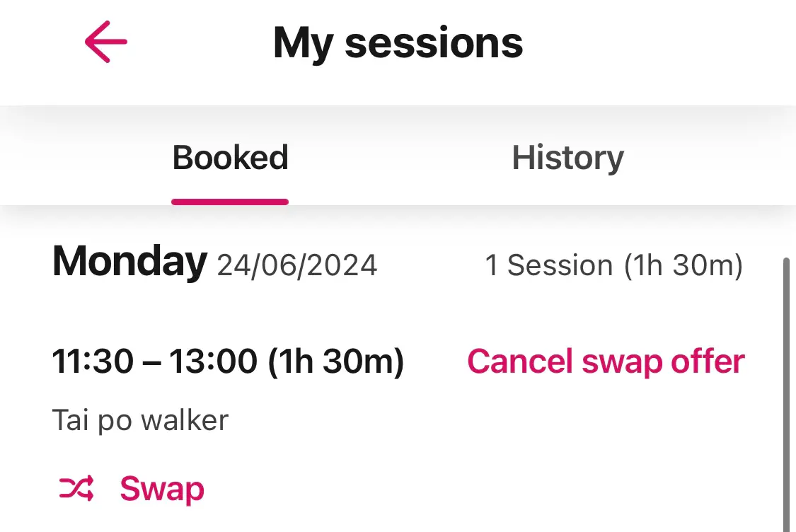Image resolution: width=796 pixels, height=532 pixels.
Task: Cancel the swap offer
Action: click(x=606, y=362)
